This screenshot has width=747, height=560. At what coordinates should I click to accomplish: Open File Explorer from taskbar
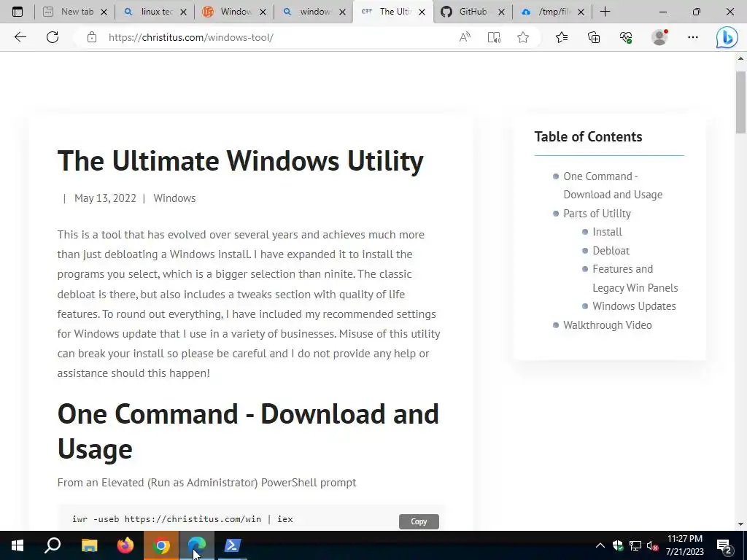89,545
